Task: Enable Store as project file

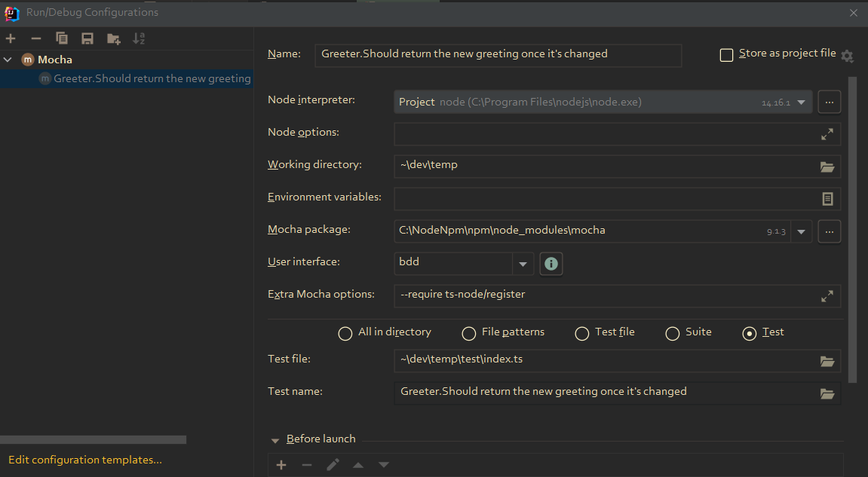Action: pyautogui.click(x=726, y=54)
